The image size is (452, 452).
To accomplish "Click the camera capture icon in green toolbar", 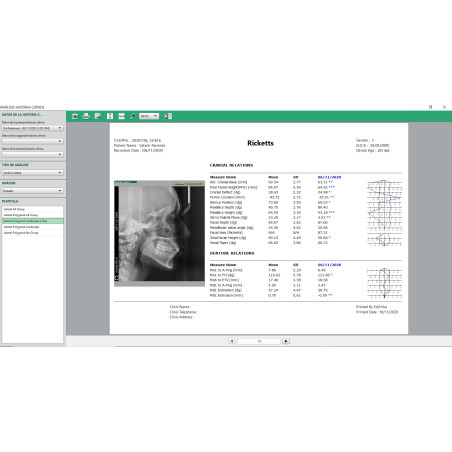I will click(75, 116).
